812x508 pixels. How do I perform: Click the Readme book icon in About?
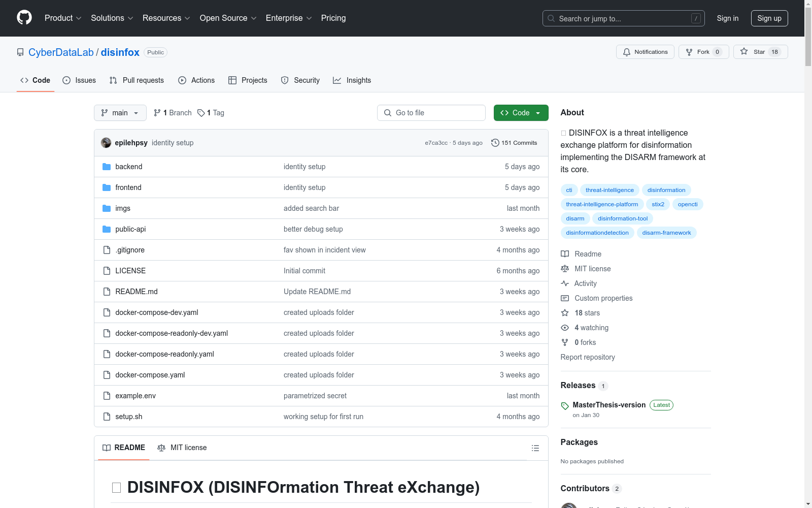[565, 254]
